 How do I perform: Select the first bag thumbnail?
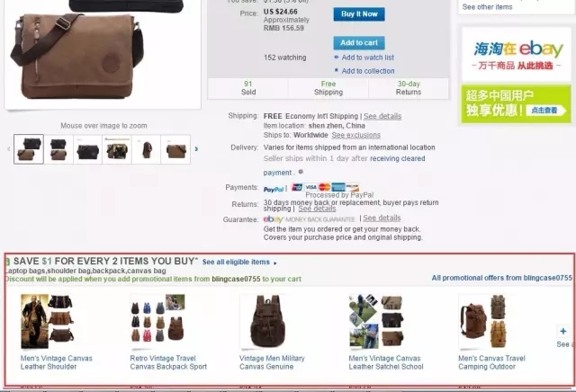(x=29, y=149)
